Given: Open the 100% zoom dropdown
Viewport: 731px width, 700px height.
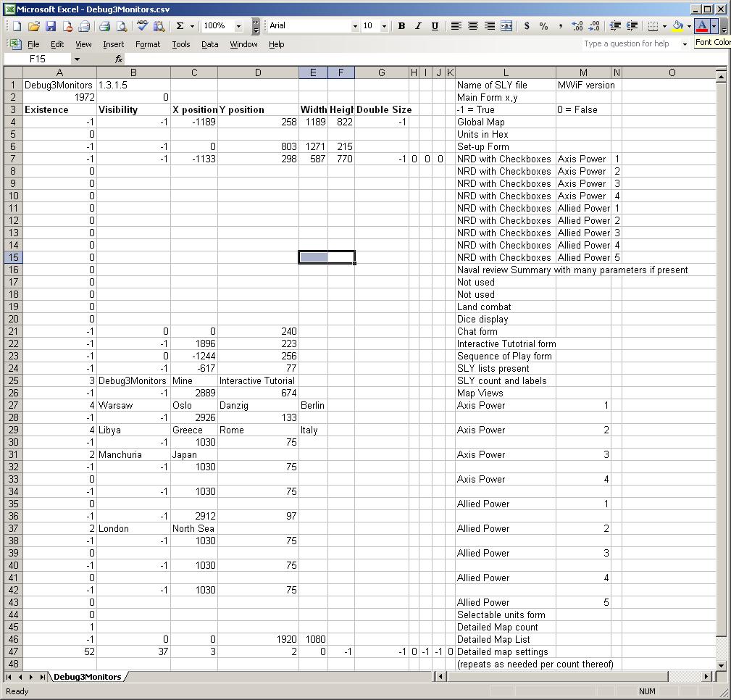Looking at the screenshot, I should coord(238,26).
